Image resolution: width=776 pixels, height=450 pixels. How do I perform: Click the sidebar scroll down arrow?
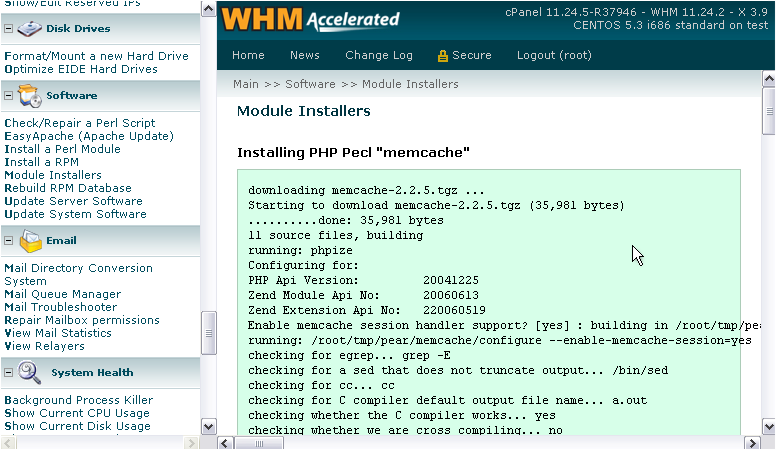point(208,426)
